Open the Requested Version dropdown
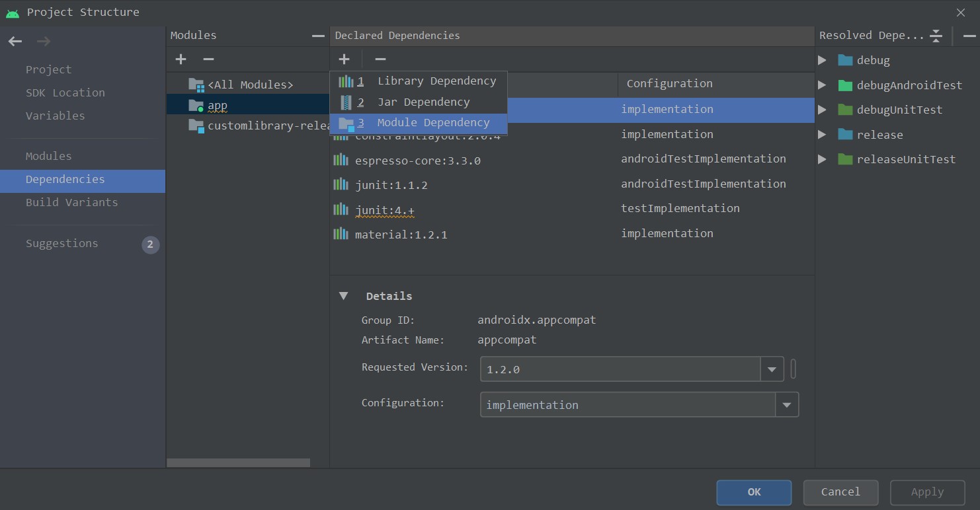The image size is (980, 510). [x=771, y=369]
